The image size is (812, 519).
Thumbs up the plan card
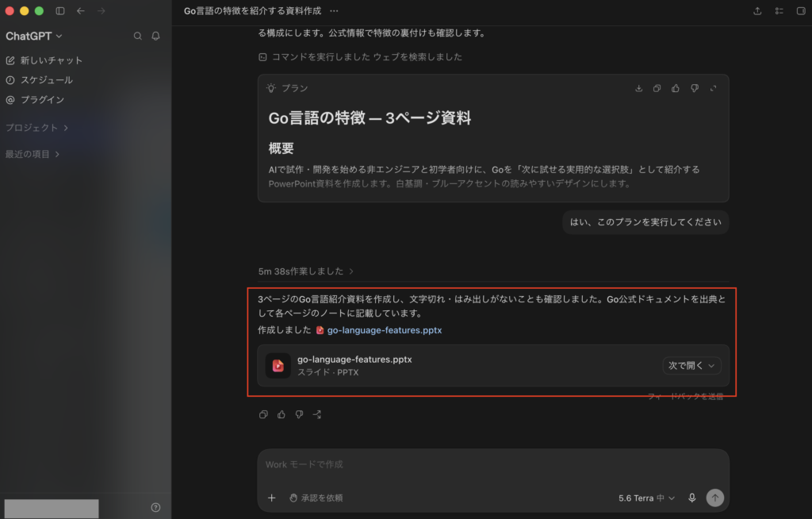[676, 88]
